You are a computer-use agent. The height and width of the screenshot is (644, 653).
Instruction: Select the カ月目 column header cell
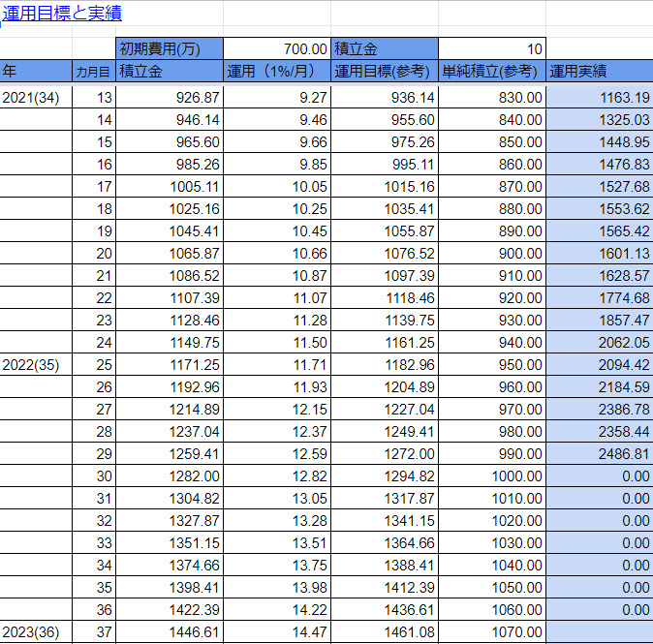[93, 71]
